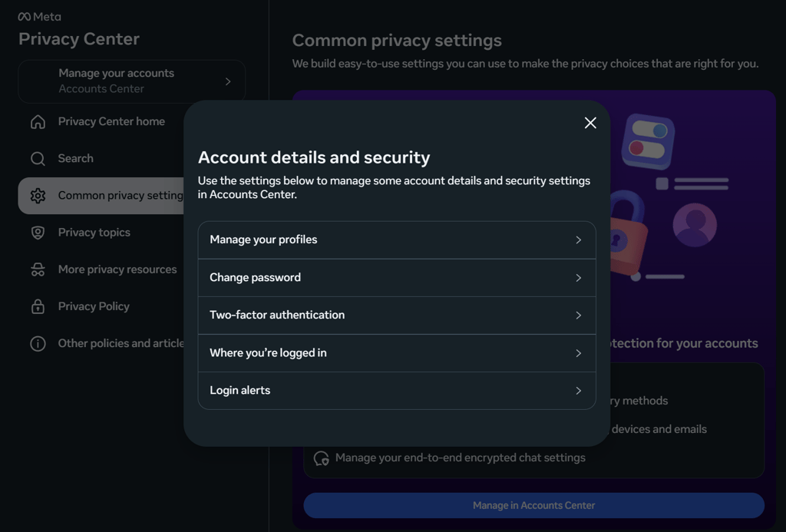This screenshot has height=532, width=786.
Task: Click the toggle switches illustration
Action: coord(648,141)
